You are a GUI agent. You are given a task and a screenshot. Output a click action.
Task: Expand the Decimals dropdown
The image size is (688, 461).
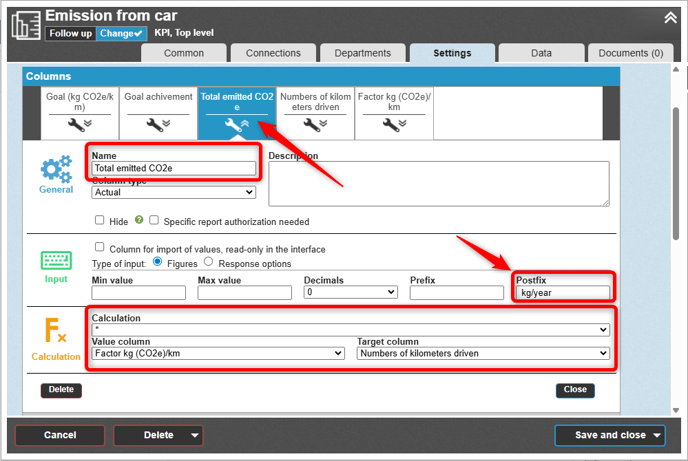(350, 293)
